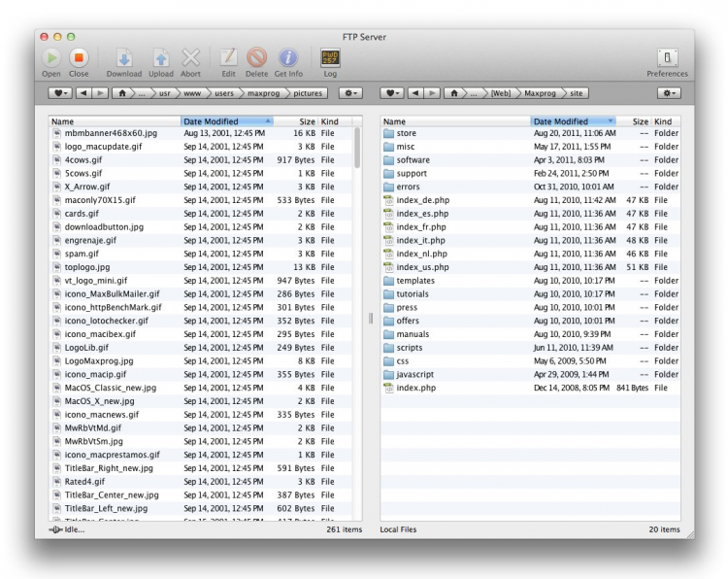Screen dimensions: 728x579
Task: Click the Delete toolbar icon
Action: click(x=256, y=58)
